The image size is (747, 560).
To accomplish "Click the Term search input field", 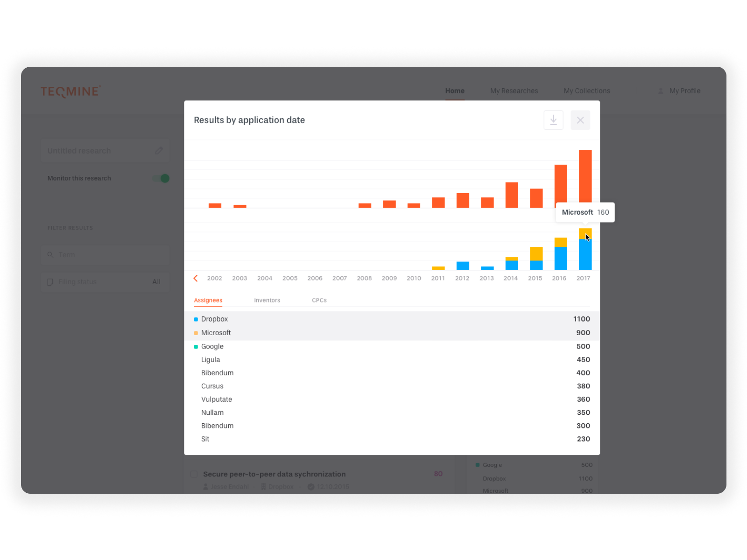I will tap(105, 255).
